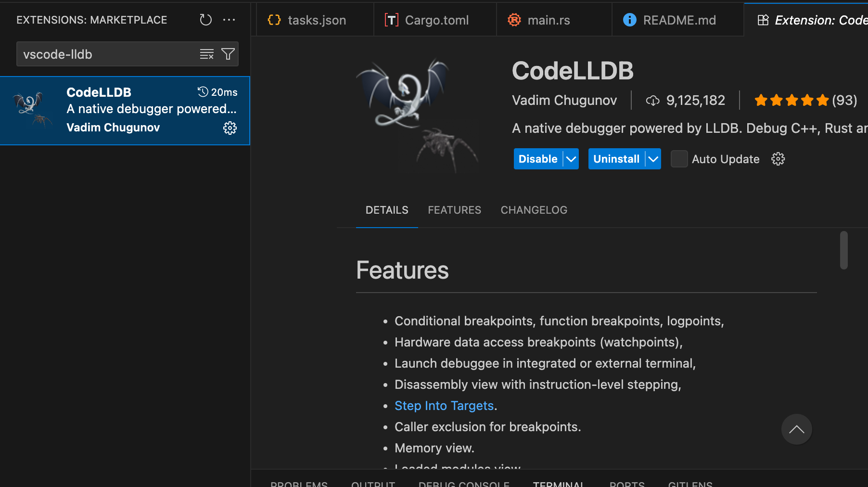Switch to the FEATURES tab
This screenshot has height=487, width=868.
click(454, 210)
